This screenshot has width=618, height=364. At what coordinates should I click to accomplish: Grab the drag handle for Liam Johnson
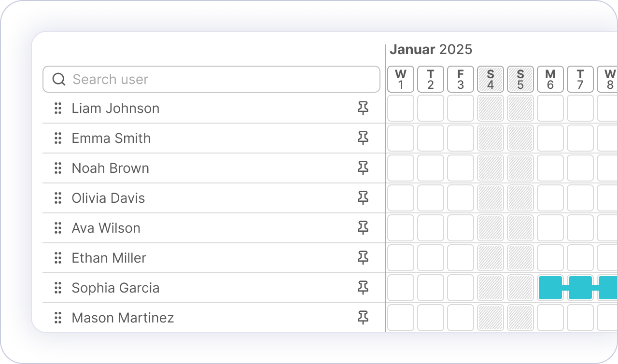coord(58,109)
